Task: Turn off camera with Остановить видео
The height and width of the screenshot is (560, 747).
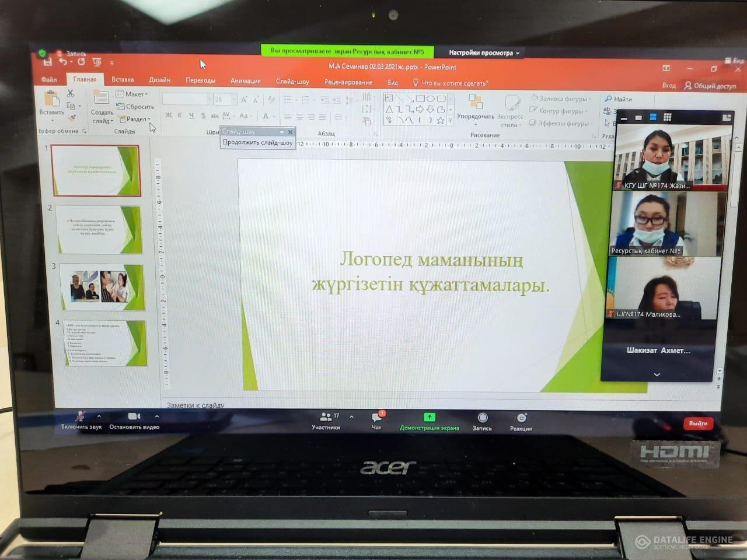Action: (134, 417)
